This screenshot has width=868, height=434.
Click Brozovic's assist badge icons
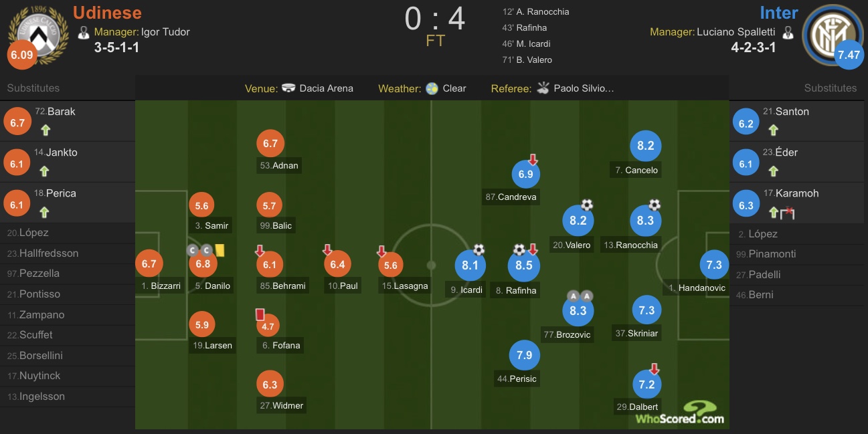[x=580, y=296]
